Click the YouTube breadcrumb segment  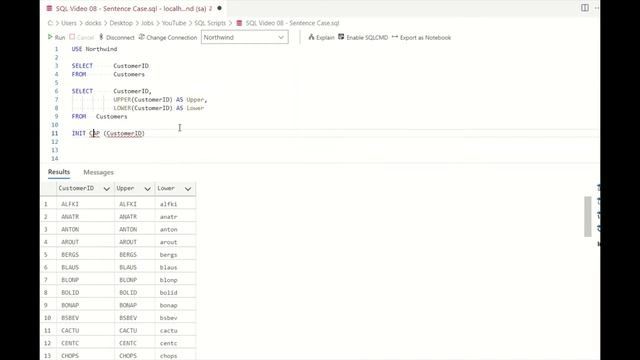pos(174,23)
